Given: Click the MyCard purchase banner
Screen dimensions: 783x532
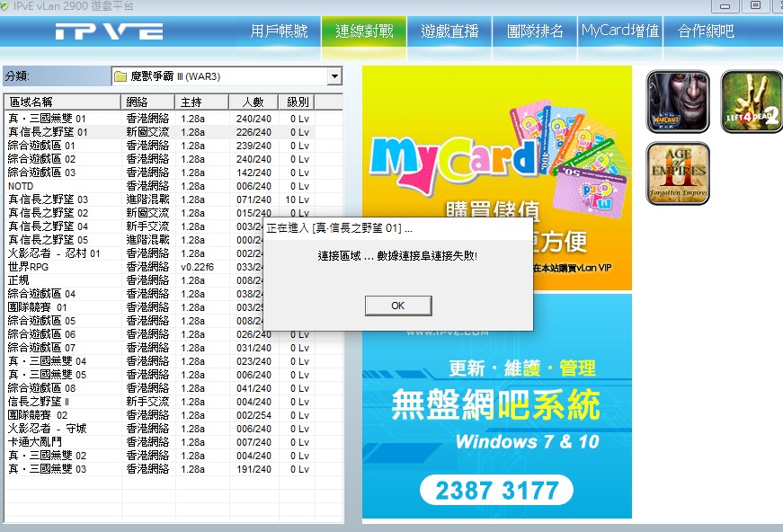Looking at the screenshot, I should (x=497, y=178).
